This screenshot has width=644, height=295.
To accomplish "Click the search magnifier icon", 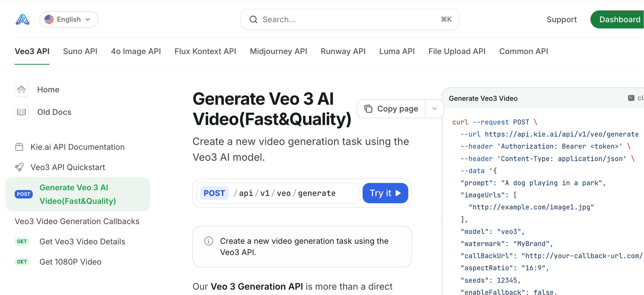I will click(x=253, y=19).
